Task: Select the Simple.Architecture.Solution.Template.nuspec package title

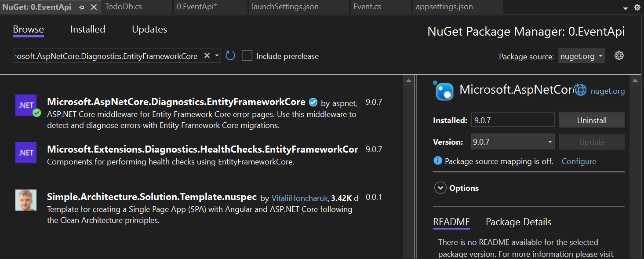Action: click(x=152, y=197)
